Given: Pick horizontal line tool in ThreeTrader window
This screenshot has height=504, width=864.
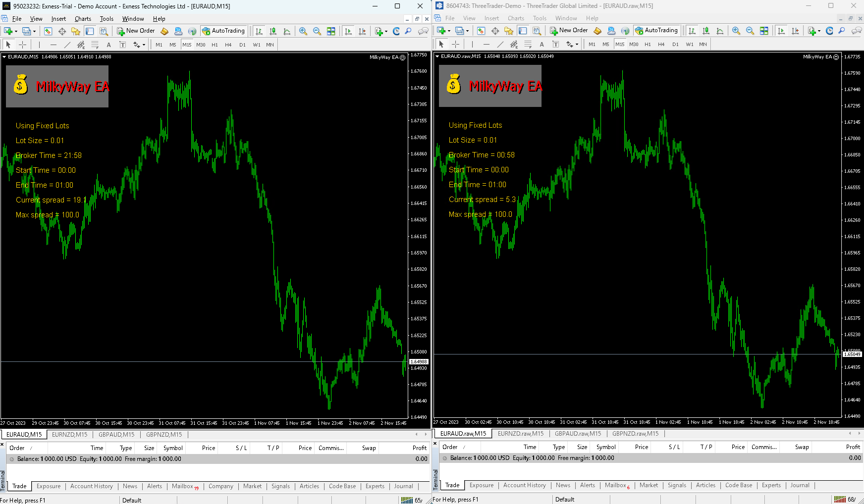Looking at the screenshot, I should pos(486,44).
